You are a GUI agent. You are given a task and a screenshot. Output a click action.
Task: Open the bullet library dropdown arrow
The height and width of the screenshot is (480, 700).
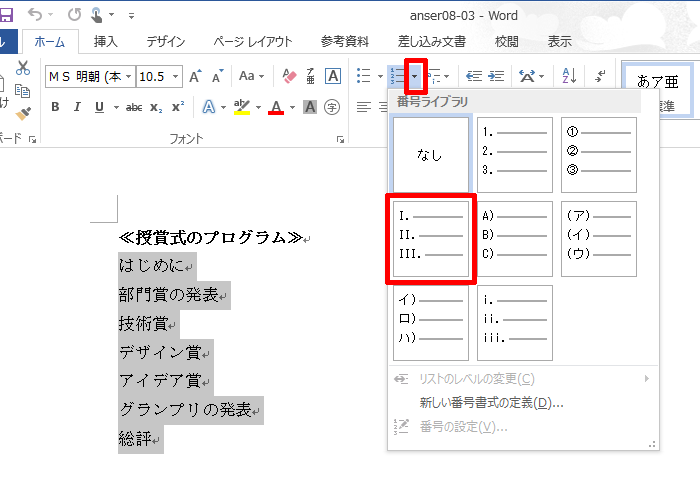point(380,76)
